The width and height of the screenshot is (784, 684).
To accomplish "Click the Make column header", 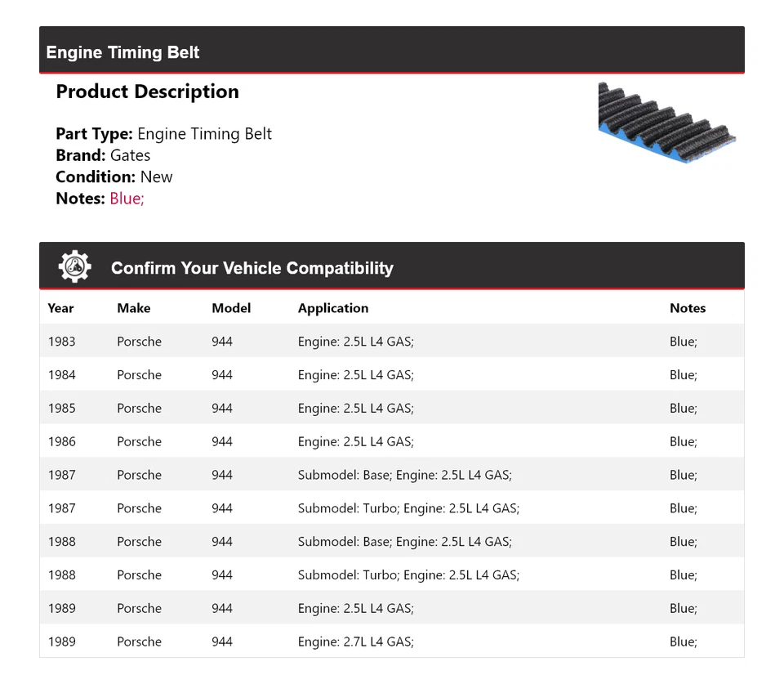I will point(133,308).
